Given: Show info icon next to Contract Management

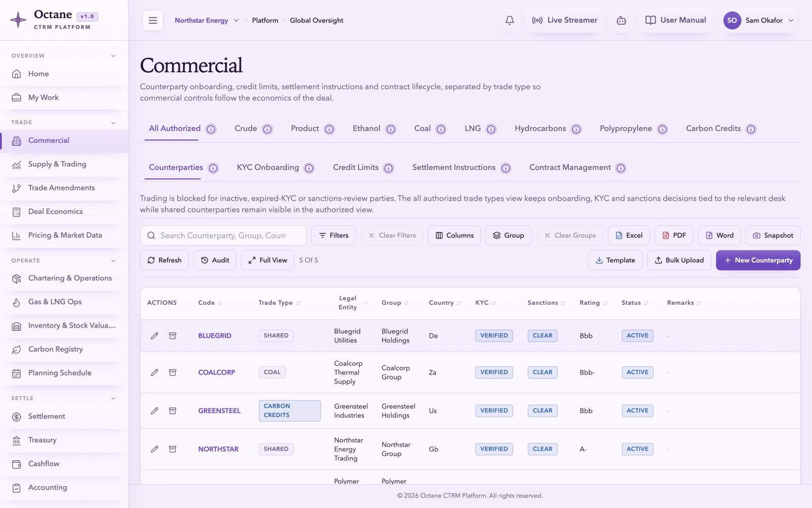Looking at the screenshot, I should (621, 168).
